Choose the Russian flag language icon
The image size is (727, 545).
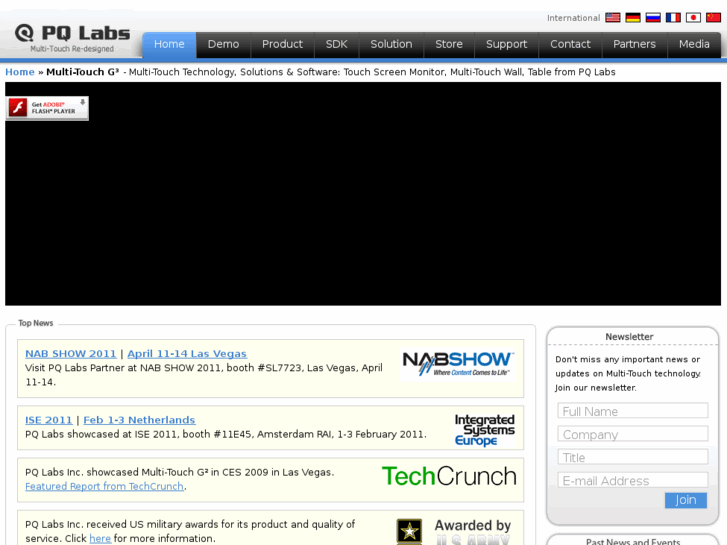click(653, 18)
